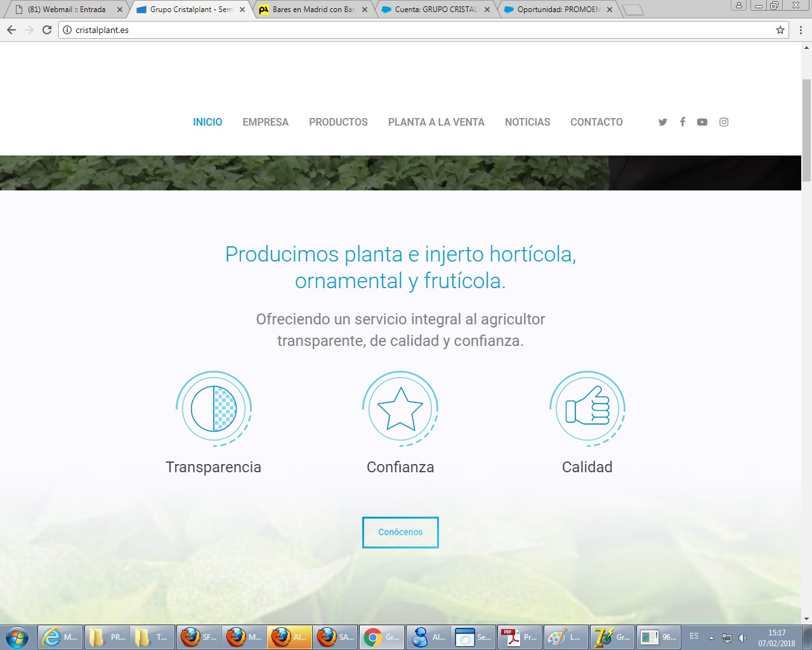This screenshot has width=812, height=650.
Task: Expand hidden icons in the system tray
Action: [710, 637]
